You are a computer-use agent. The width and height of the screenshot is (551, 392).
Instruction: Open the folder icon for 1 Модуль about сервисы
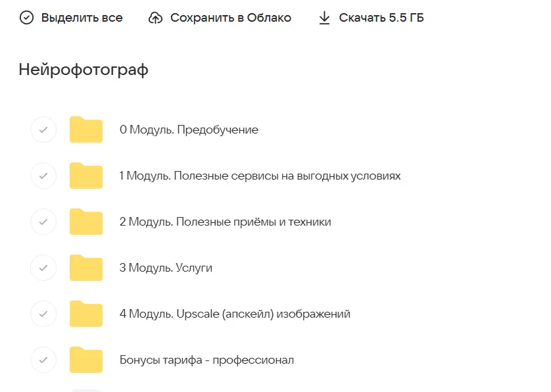(85, 176)
